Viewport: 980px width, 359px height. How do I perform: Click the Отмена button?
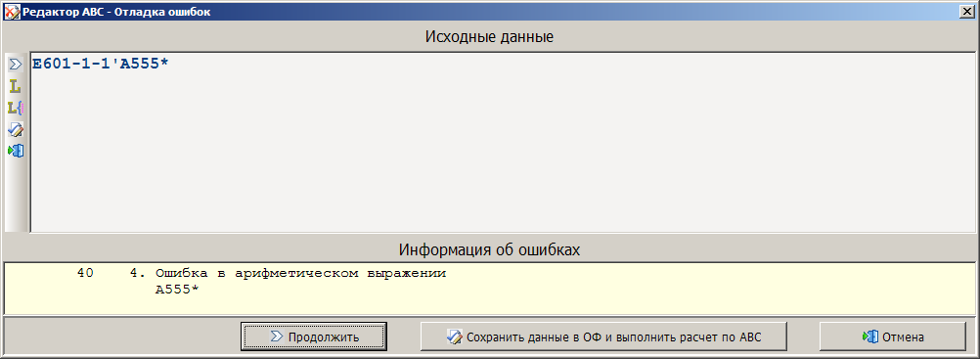[893, 337]
